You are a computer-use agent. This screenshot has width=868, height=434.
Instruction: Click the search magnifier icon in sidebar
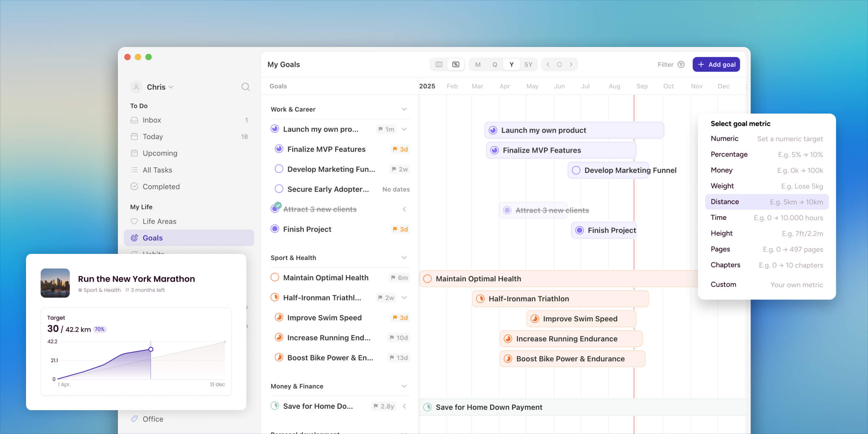[245, 87]
